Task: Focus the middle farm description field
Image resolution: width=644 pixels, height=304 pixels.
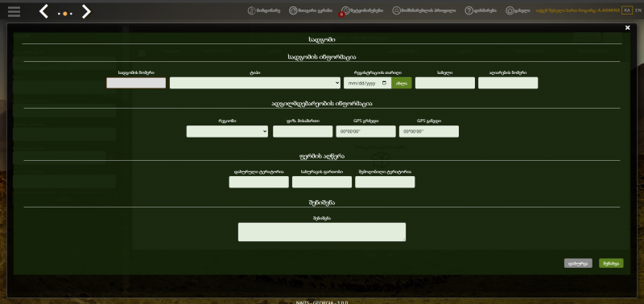Action: [x=322, y=182]
